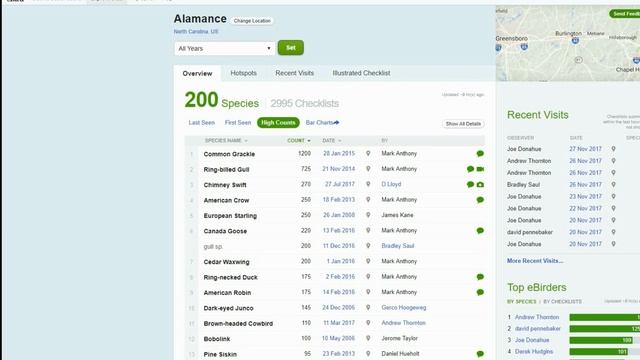Open More Recent Visits link

(x=535, y=261)
